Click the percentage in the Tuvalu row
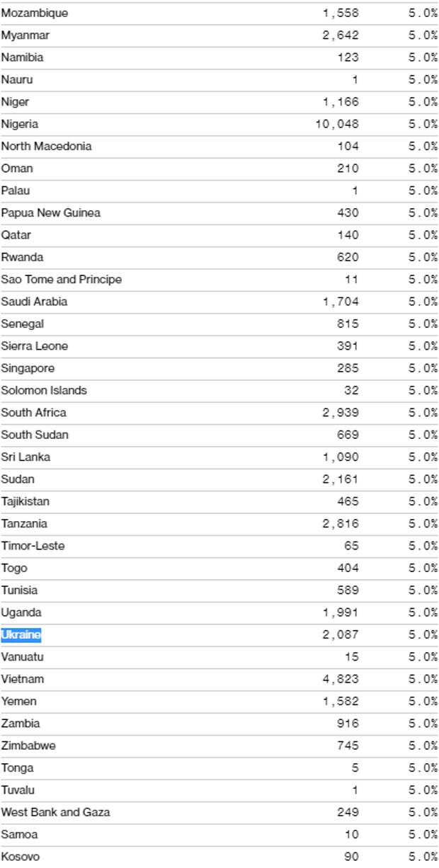 tap(423, 790)
